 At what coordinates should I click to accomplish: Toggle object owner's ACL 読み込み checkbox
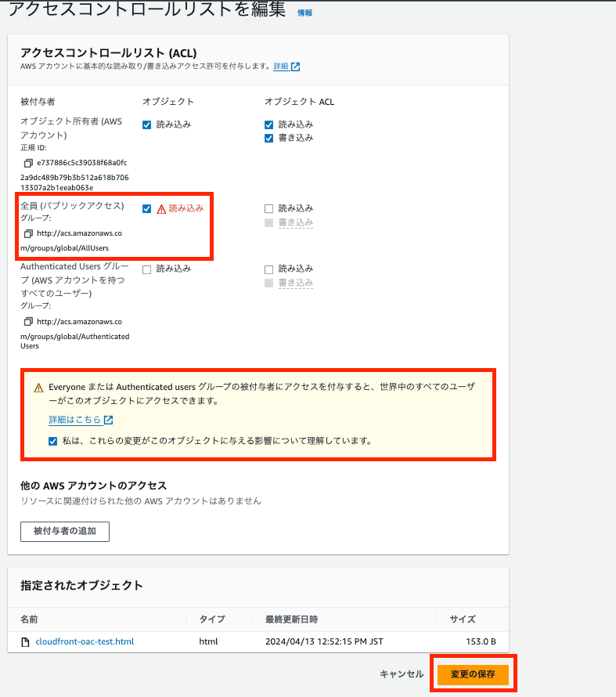pyautogui.click(x=268, y=125)
